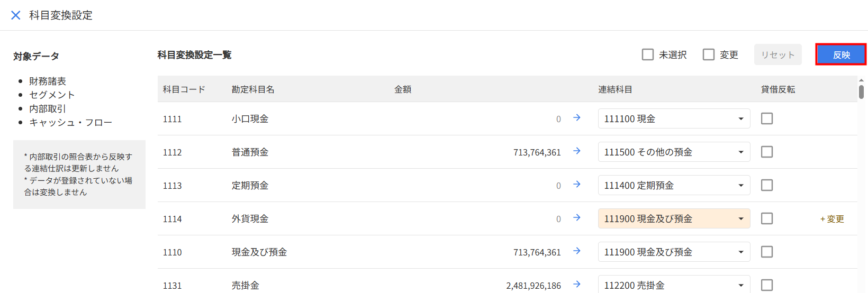
Task: Click the arrow icon in the 定期預金 row
Action: [577, 185]
